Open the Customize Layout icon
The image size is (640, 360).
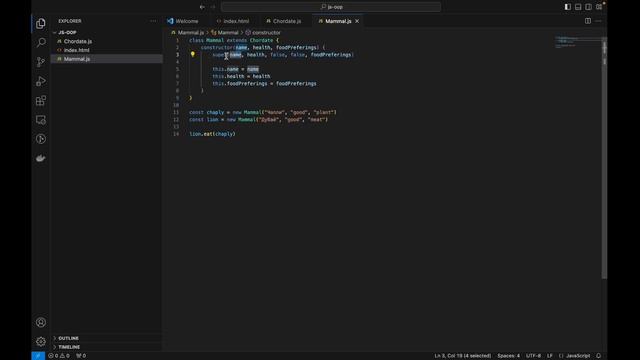click(x=599, y=7)
